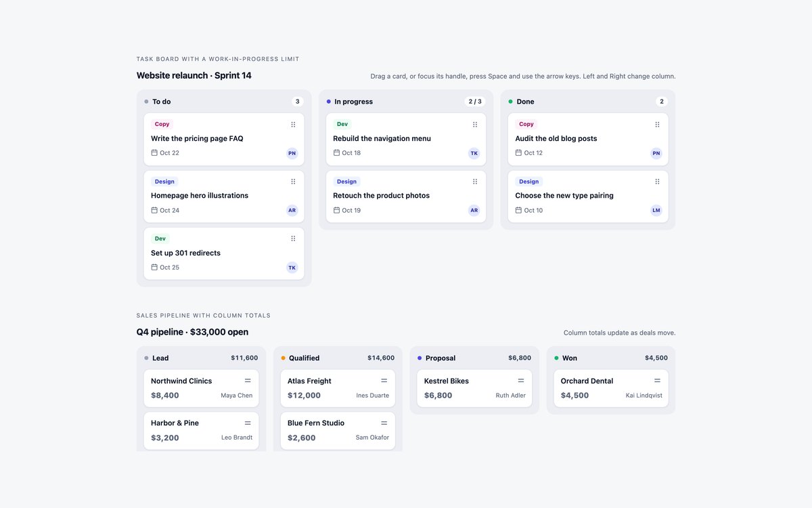812x508 pixels.
Task: Click Copy tag on Audit blog posts card
Action: click(x=526, y=125)
